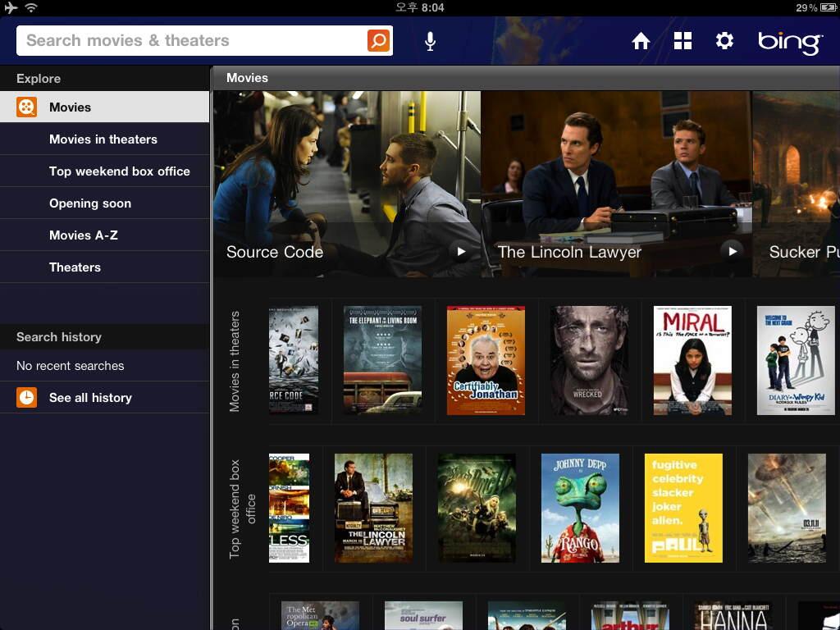This screenshot has height=630, width=840.
Task: Tap the orange magnifying glass search icon
Action: point(378,40)
